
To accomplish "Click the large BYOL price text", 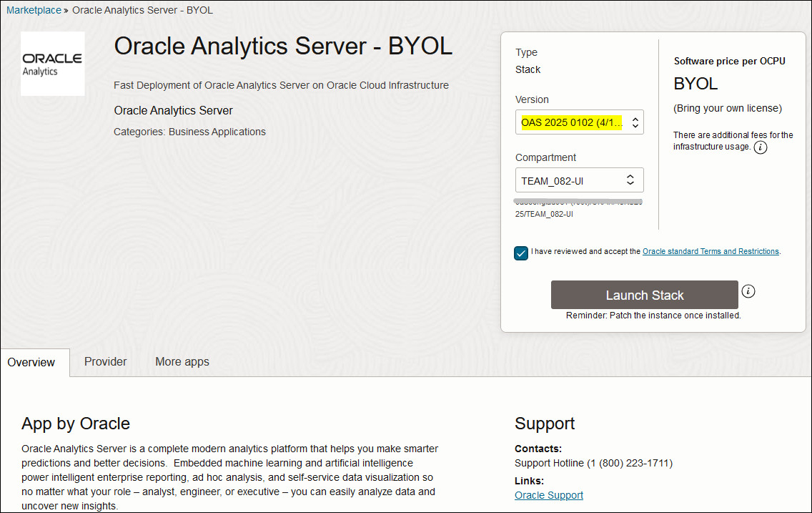I will click(695, 84).
